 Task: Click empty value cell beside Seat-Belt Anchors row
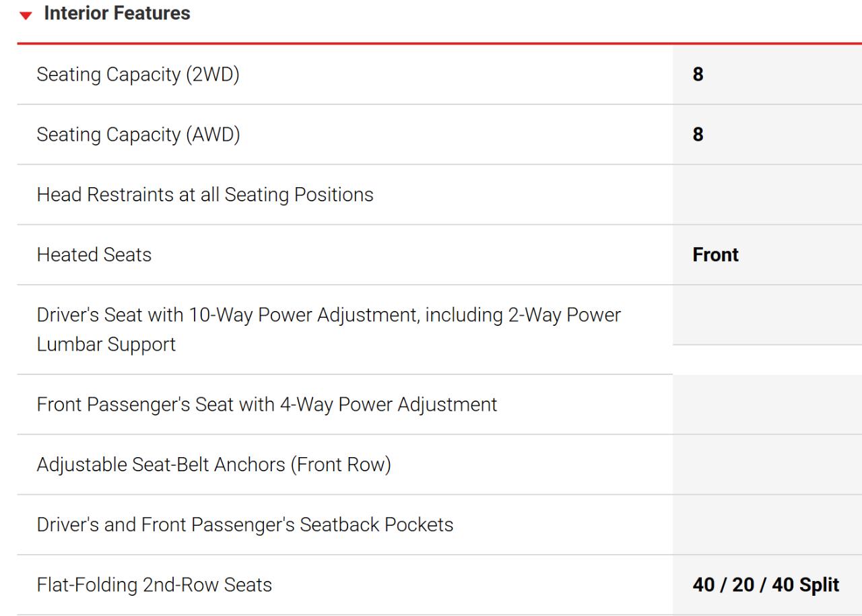coord(767,465)
